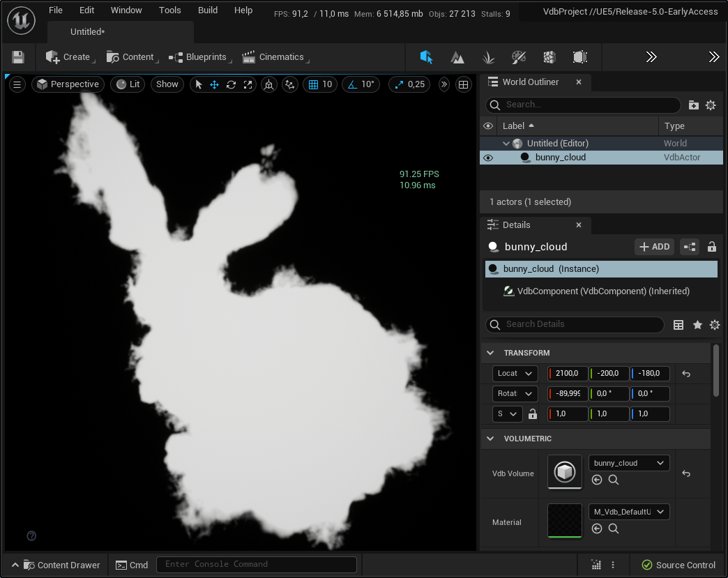
Task: Click the ADD component button
Action: [x=654, y=247]
